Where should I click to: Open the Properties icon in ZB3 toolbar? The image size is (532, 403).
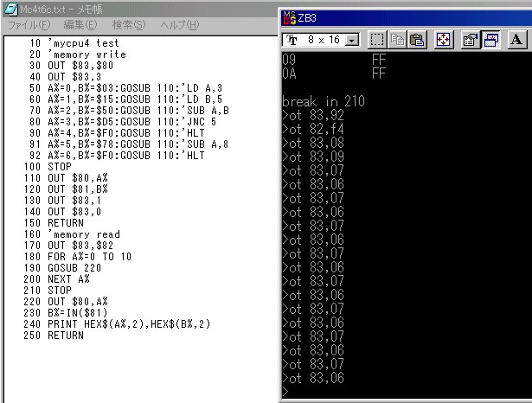(x=470, y=40)
